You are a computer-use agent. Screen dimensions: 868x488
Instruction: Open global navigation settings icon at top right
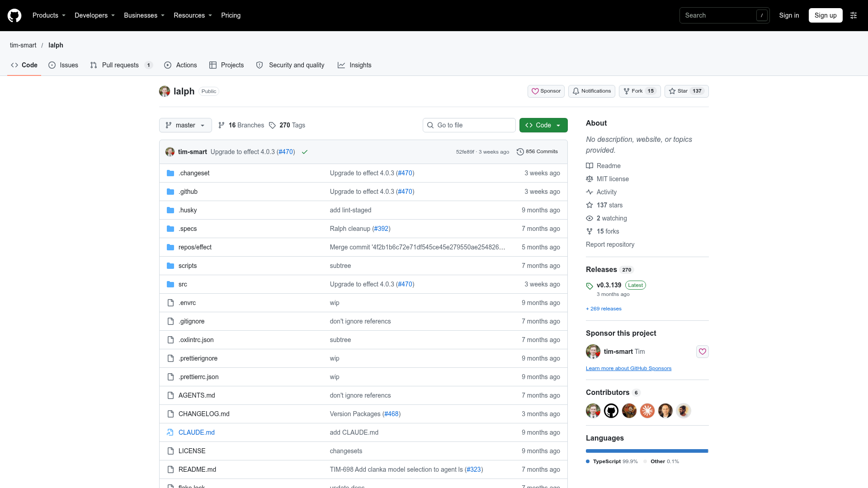tap(854, 15)
